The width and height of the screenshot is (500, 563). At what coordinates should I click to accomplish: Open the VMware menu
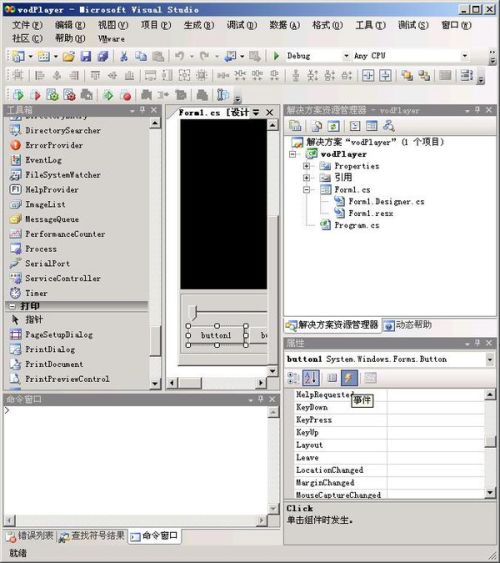click(111, 38)
